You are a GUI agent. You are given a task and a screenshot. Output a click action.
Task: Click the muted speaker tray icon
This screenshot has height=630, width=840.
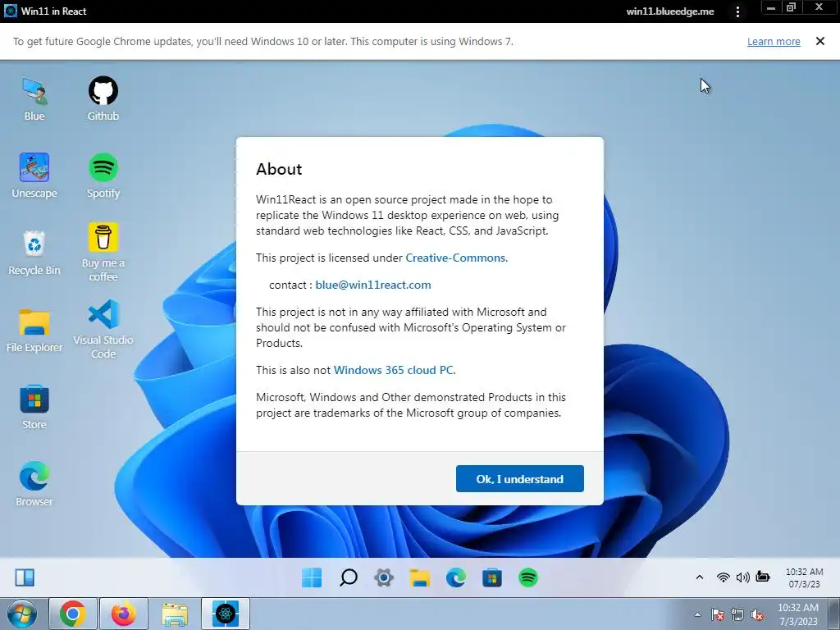[757, 614]
